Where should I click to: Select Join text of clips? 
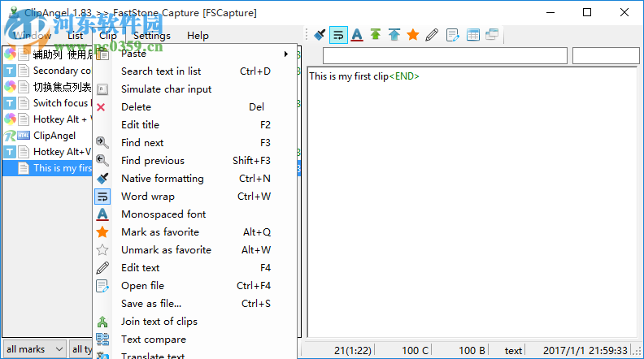(194, 322)
